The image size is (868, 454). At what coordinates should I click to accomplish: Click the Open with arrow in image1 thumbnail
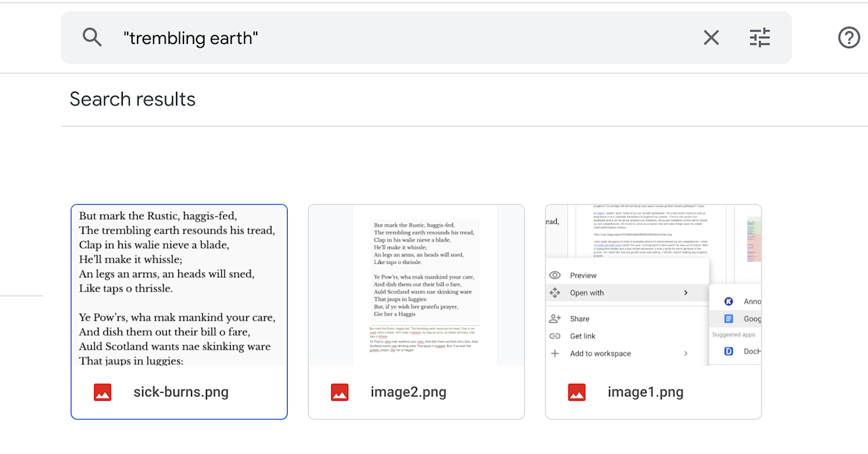tap(686, 293)
